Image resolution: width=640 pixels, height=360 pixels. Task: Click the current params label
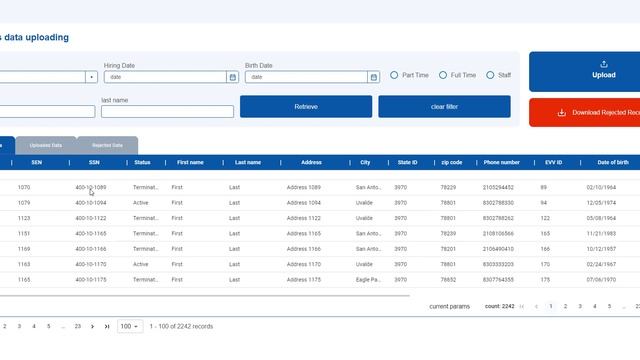[449, 307]
